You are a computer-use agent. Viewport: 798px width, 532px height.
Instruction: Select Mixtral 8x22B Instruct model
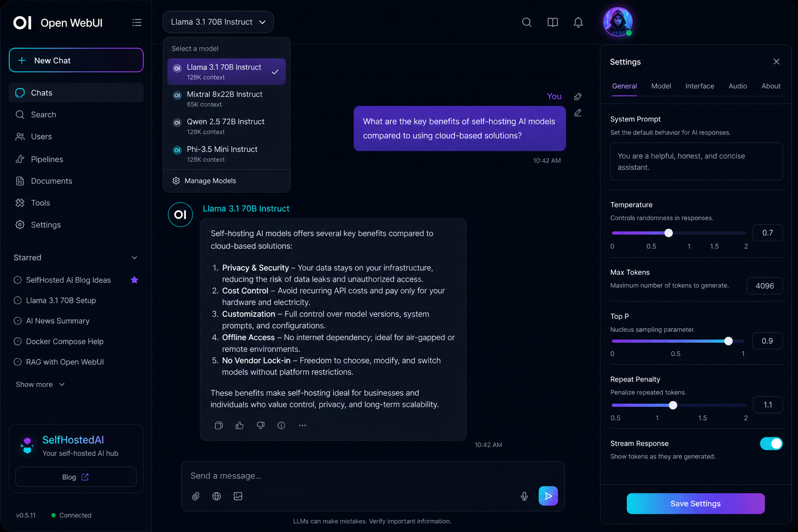(x=227, y=99)
